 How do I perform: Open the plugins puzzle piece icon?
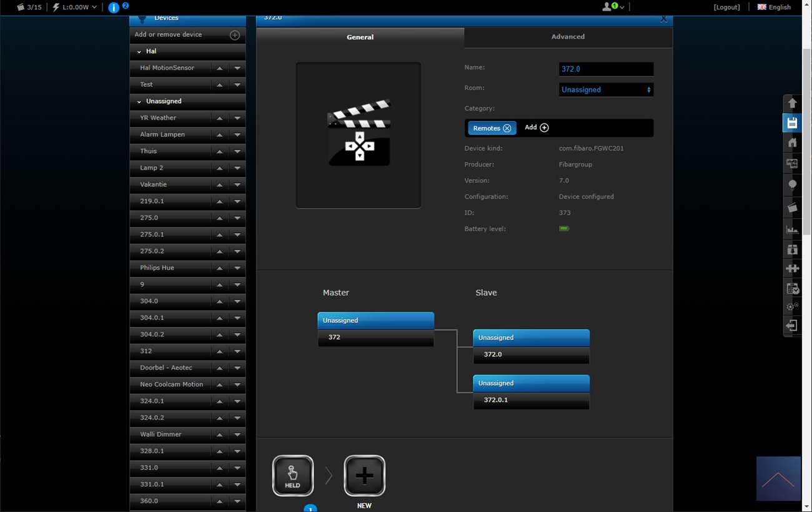pyautogui.click(x=792, y=268)
